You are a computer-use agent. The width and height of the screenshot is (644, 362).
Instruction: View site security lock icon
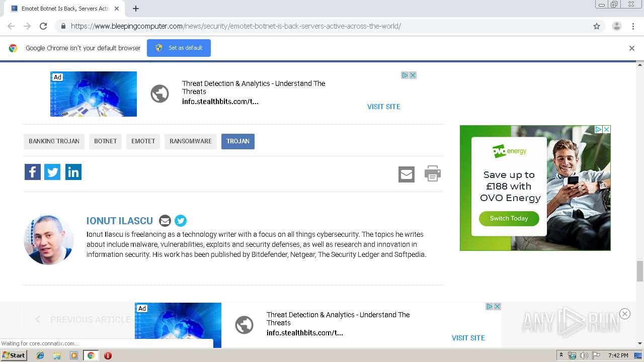63,26
